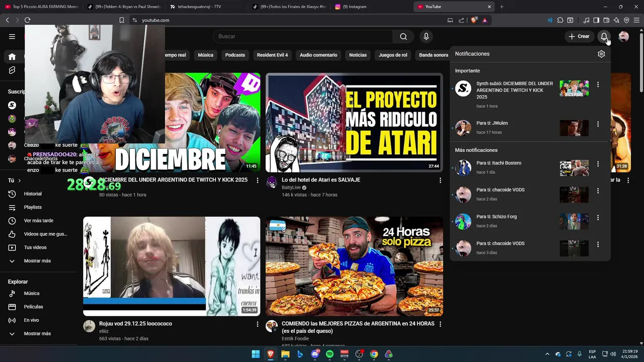This screenshot has width=644, height=362.
Task: Open the account avatar menu
Action: coord(623,36)
